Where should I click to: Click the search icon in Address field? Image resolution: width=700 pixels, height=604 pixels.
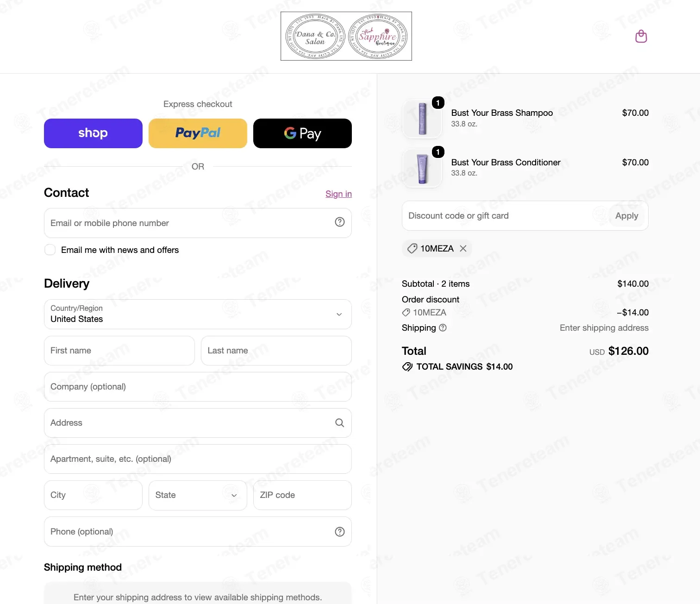pos(339,423)
